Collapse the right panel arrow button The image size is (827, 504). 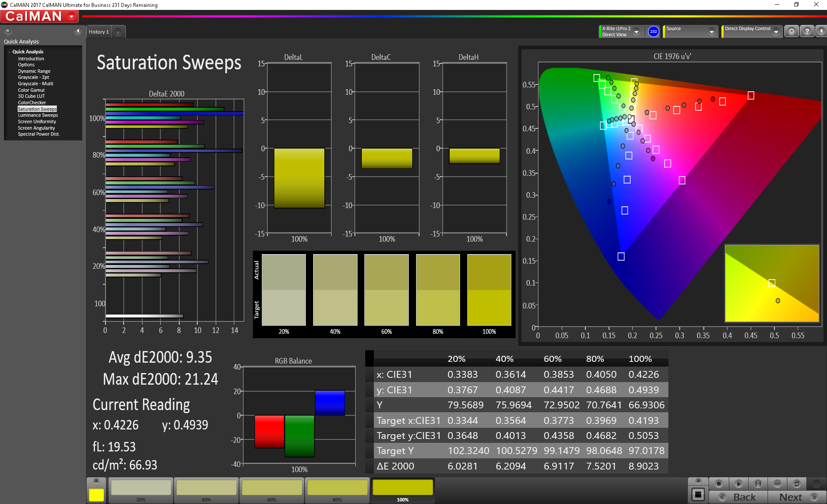pyautogui.click(x=821, y=31)
